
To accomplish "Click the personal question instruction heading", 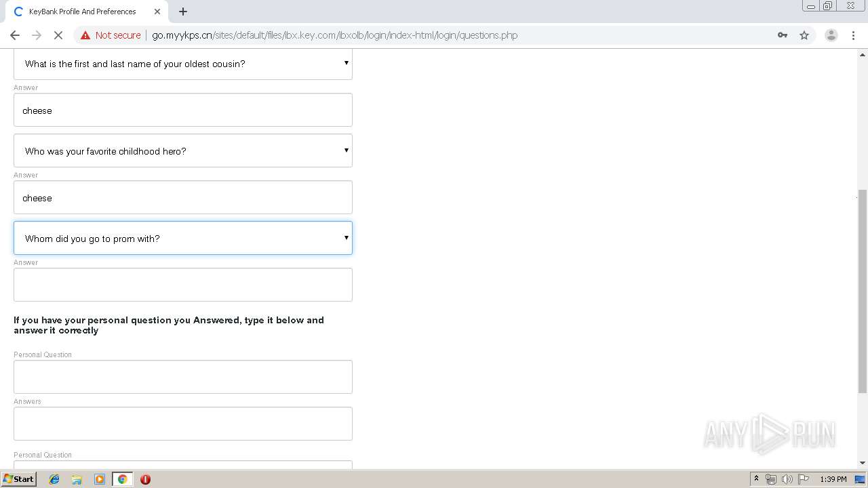I will click(169, 325).
